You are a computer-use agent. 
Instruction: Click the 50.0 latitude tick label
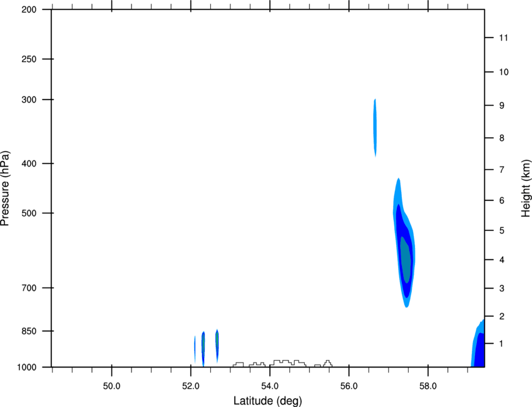pos(111,386)
